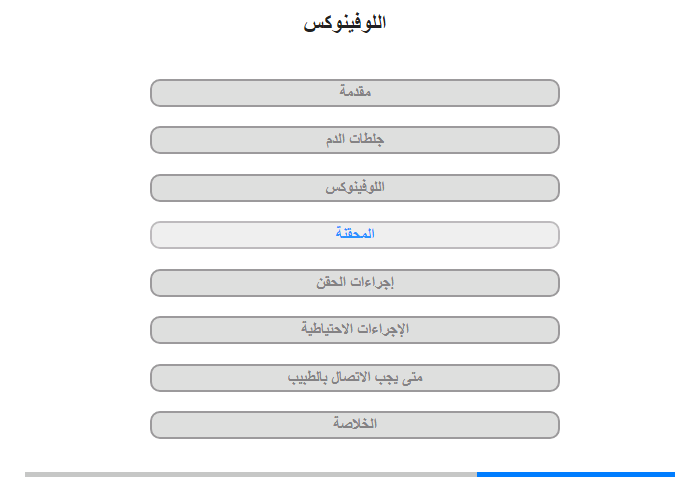Screen dimensions: 700x480
Task: Select the اللوفينوكس button below جلطات الدم
Action: pyautogui.click(x=355, y=187)
